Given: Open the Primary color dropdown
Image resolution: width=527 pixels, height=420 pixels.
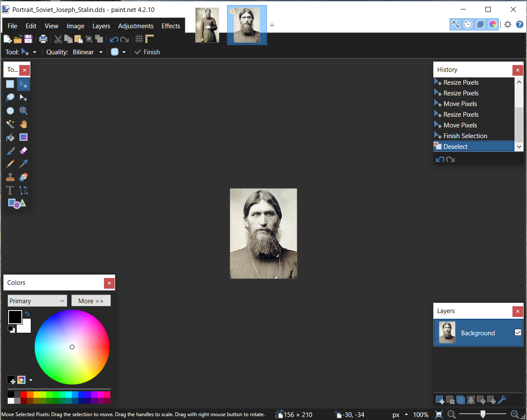Looking at the screenshot, I should 38,301.
